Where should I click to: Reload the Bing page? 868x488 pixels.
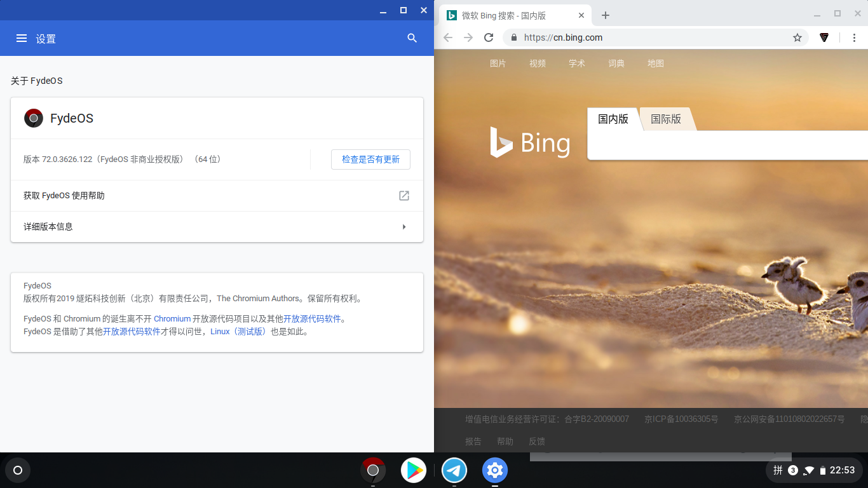(489, 37)
